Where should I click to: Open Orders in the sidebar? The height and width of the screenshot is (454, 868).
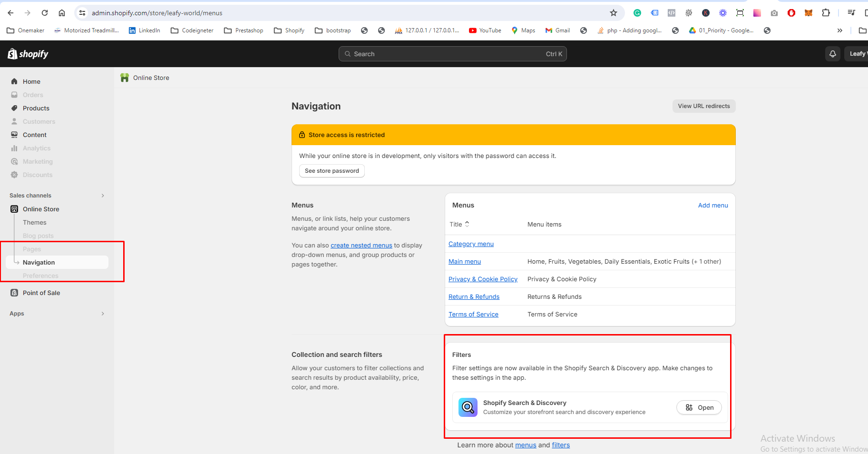click(33, 95)
